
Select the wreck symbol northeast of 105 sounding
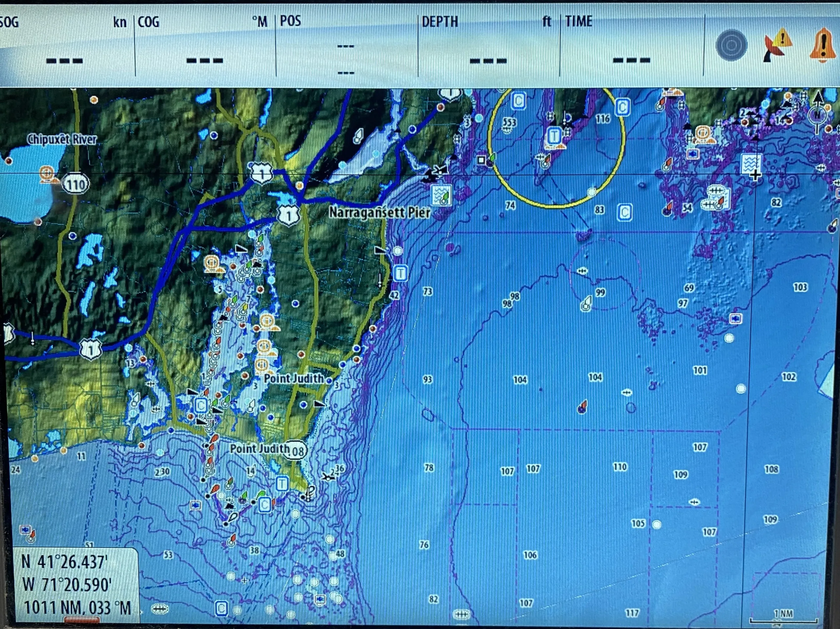click(x=694, y=502)
